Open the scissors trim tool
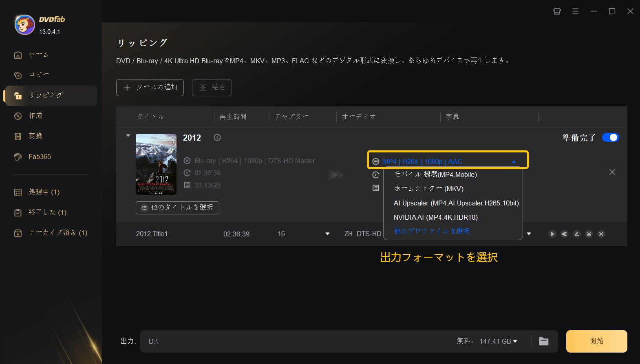Screen dimensions: 640x364 [x=589, y=234]
